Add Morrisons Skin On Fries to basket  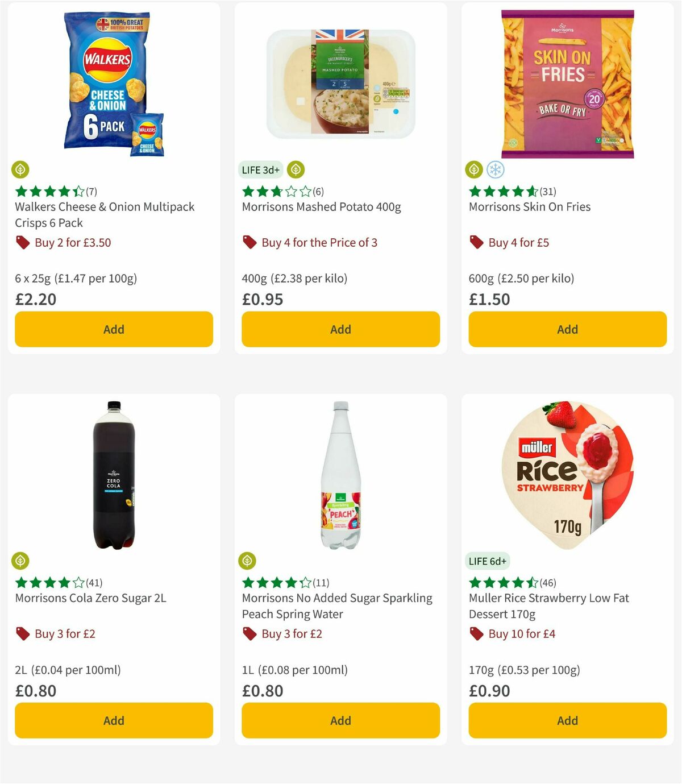pyautogui.click(x=567, y=329)
